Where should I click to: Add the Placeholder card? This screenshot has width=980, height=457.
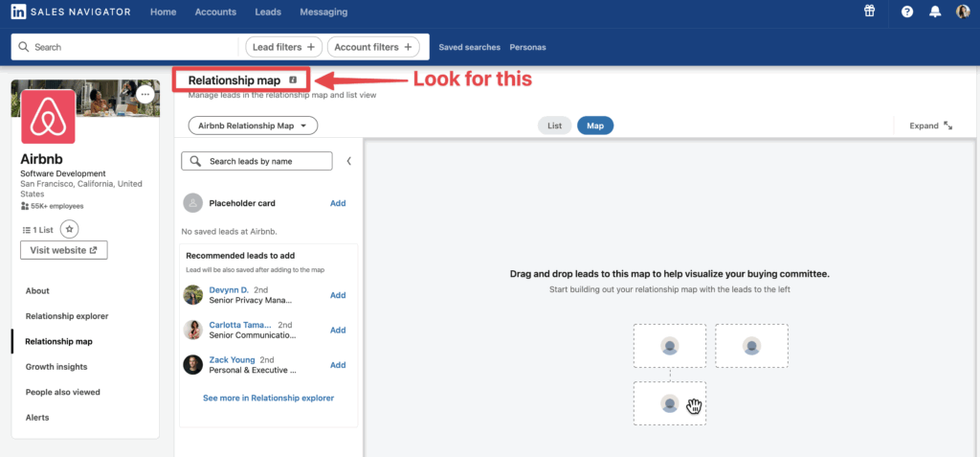click(x=338, y=203)
